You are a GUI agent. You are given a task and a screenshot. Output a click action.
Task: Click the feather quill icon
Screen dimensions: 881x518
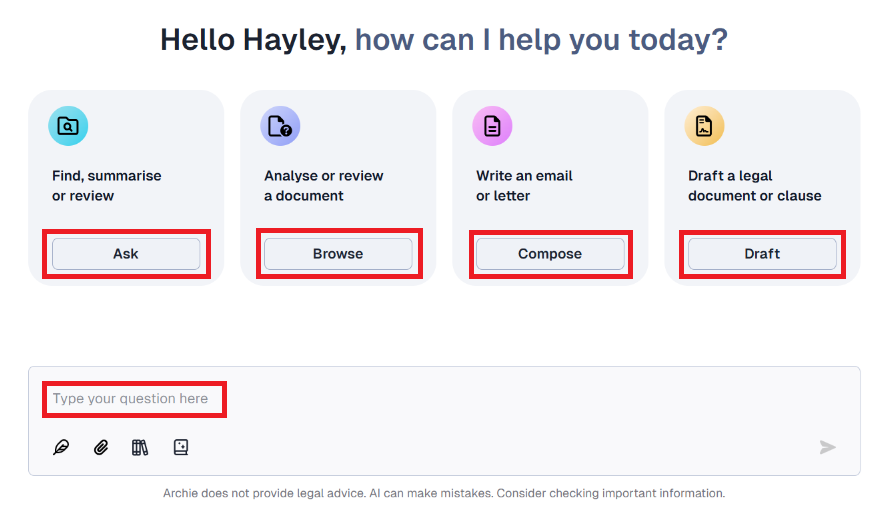click(x=61, y=447)
